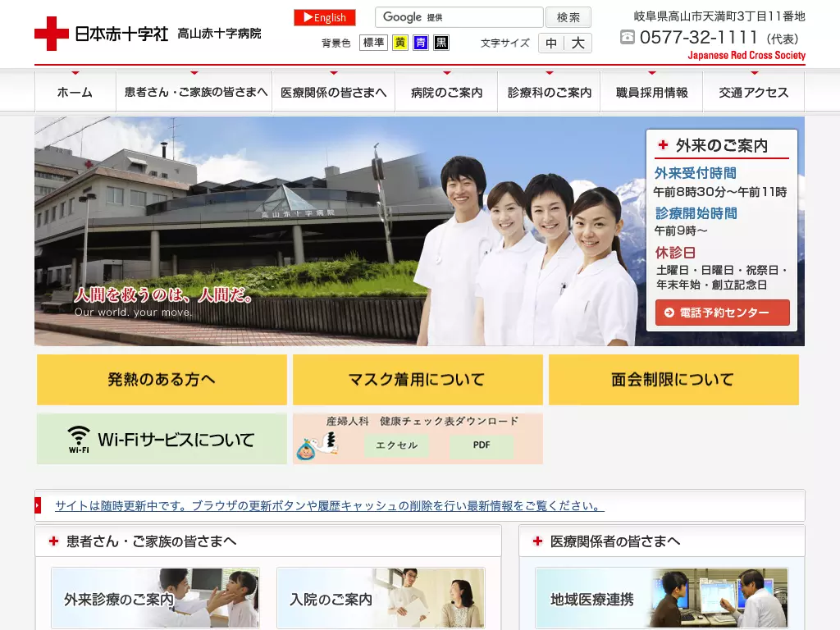Click the red cross beside 医療関係者の皆さまへ heading
The image size is (840, 630).
pos(537,541)
